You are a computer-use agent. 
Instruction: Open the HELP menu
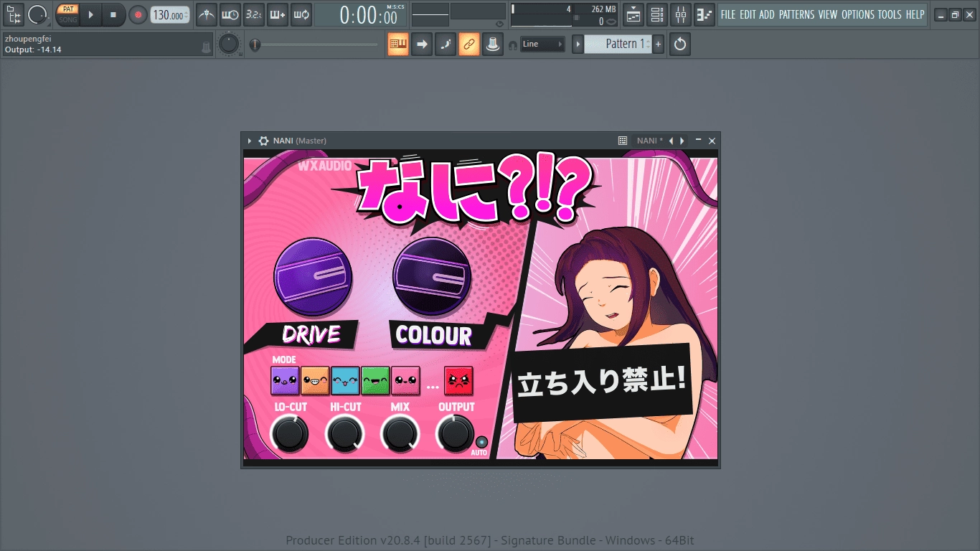[x=915, y=14]
